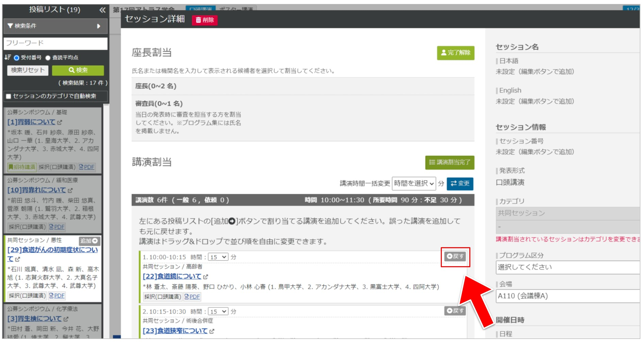Click the sort order icon

point(7,57)
